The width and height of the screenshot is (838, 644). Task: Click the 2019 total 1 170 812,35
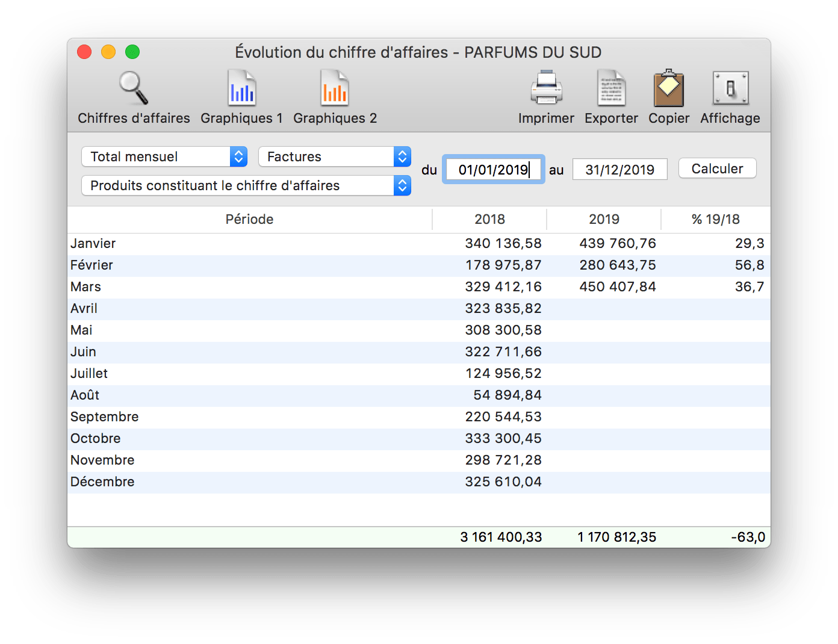point(616,537)
